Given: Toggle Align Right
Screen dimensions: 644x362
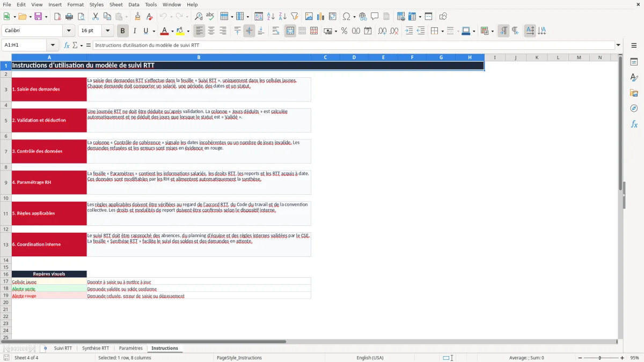Looking at the screenshot, I should click(223, 31).
